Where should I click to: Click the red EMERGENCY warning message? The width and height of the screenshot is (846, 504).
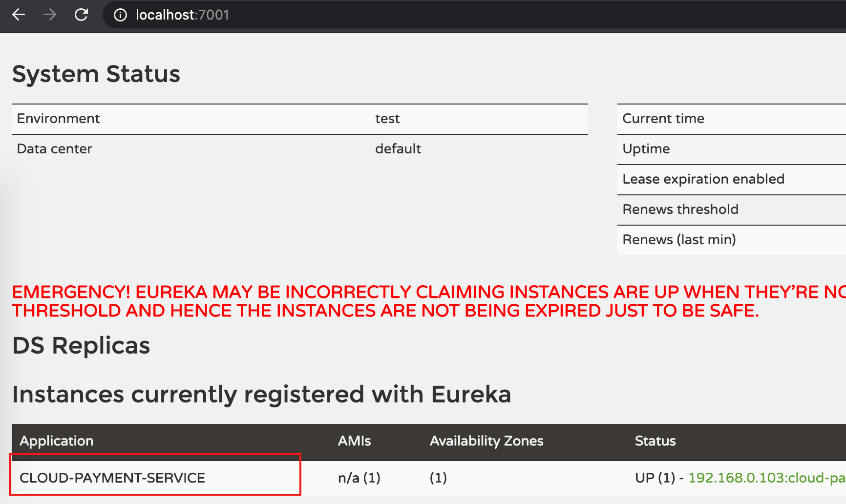(x=429, y=301)
